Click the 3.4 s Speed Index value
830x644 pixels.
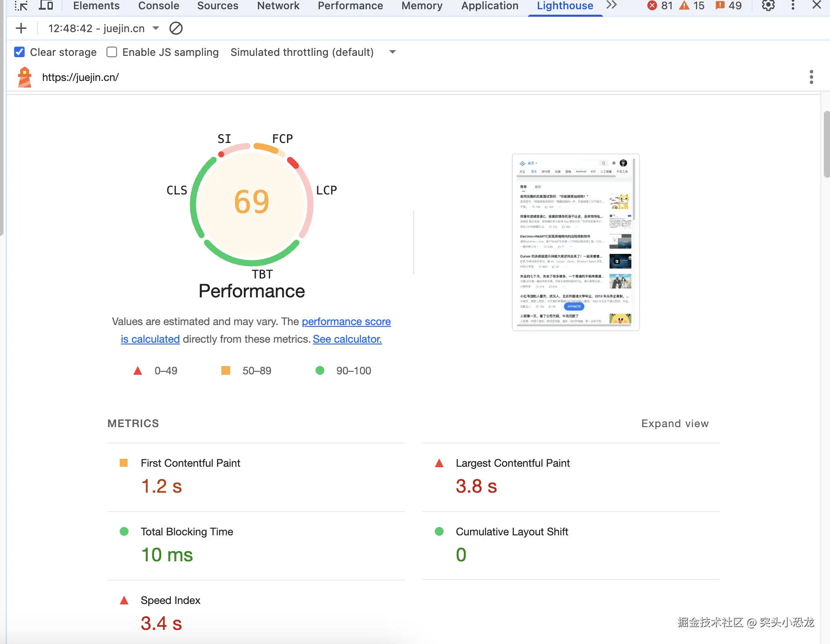pos(162,624)
